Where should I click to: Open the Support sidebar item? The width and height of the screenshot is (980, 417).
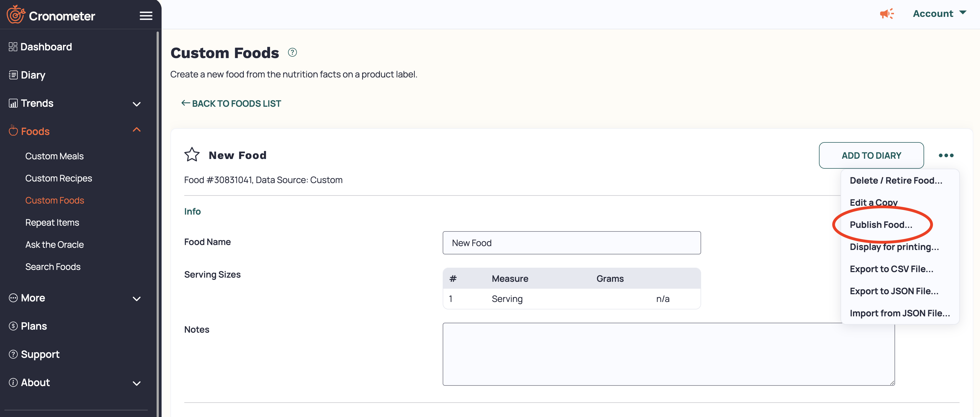pos(40,354)
